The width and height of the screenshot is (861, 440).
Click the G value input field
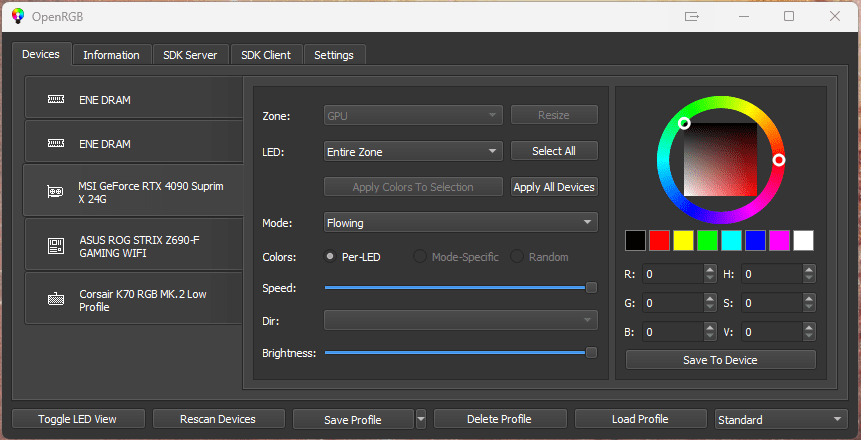tap(673, 303)
